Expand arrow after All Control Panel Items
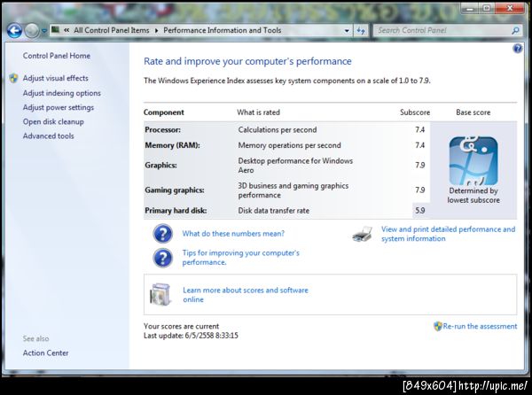This screenshot has width=532, height=395. click(156, 30)
